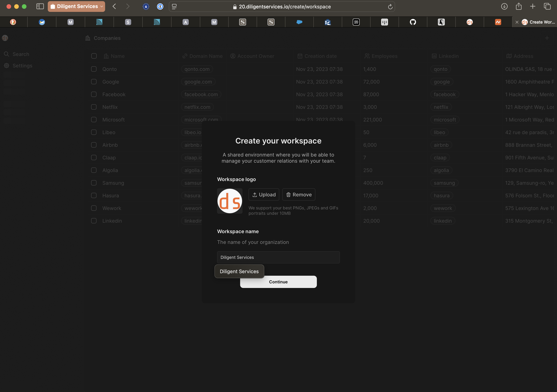Click the Account Owner column header
Viewport: 557px width, 392px height.
(252, 56)
